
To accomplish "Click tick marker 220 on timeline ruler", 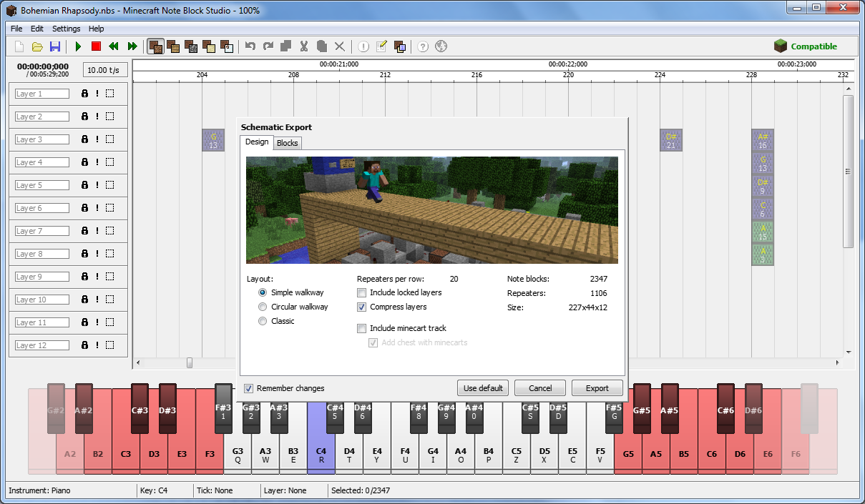I will click(568, 74).
